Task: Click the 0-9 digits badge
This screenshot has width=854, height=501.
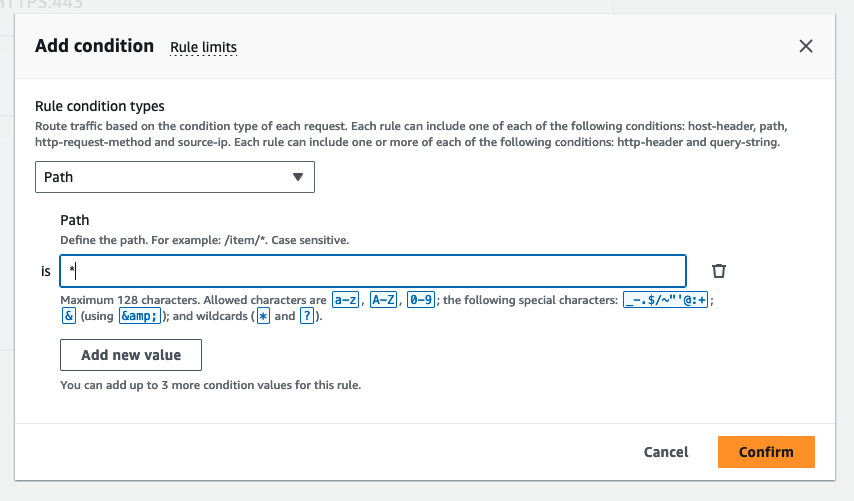Action: coord(420,301)
